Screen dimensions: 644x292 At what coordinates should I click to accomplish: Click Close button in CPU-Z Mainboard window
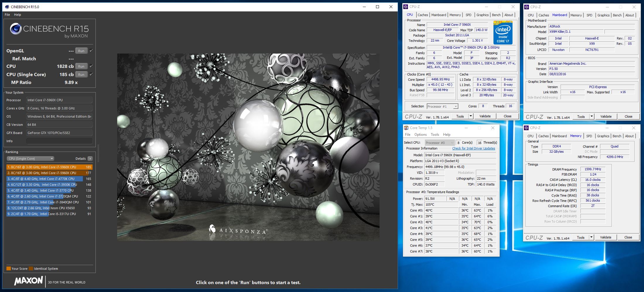[x=628, y=116]
